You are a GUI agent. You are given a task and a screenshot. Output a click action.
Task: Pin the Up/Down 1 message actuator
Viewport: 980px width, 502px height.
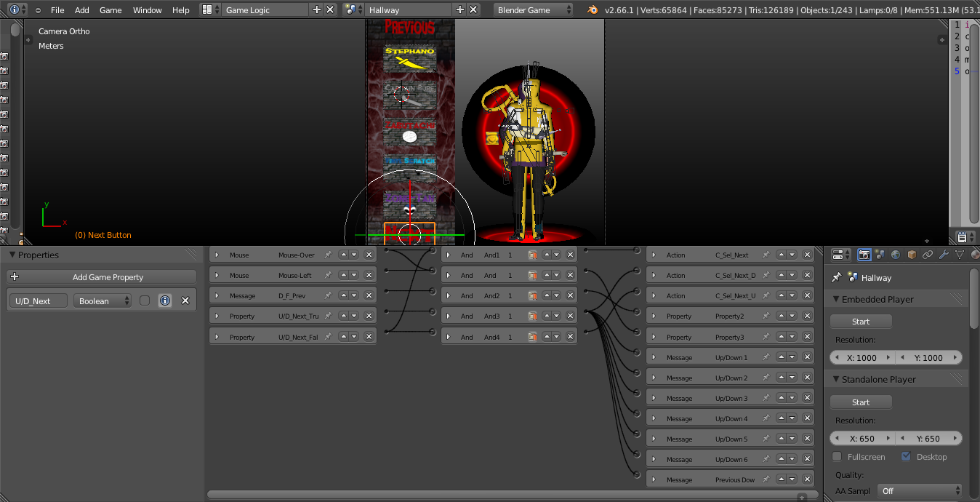click(x=766, y=357)
